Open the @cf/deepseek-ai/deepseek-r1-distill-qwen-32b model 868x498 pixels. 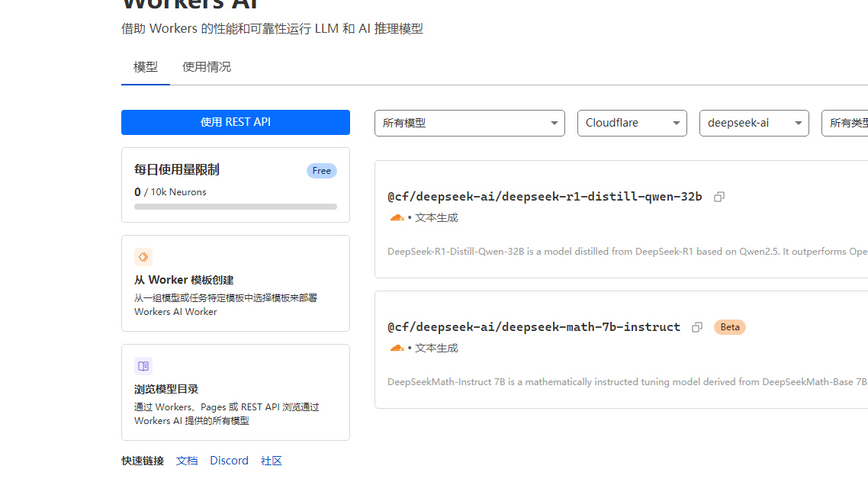tap(545, 197)
